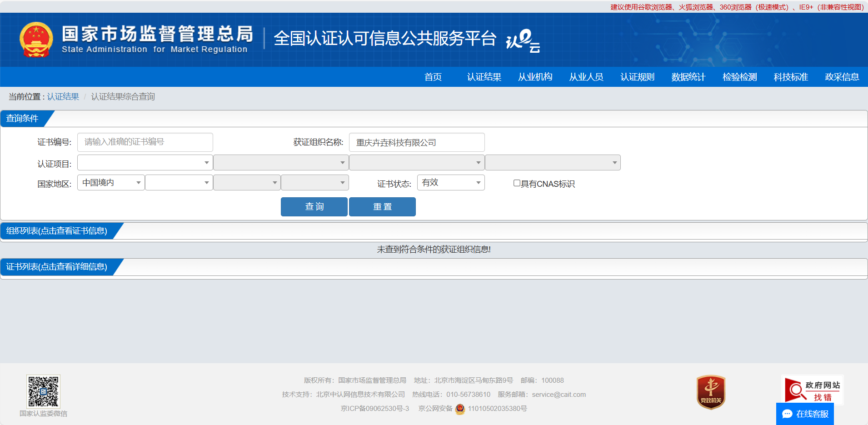Open the 政采信息 nav menu
Screen dimensions: 868x425
click(842, 77)
